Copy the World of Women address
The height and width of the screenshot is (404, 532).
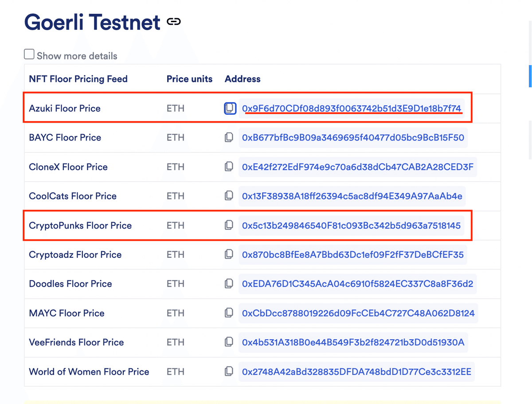(x=229, y=372)
